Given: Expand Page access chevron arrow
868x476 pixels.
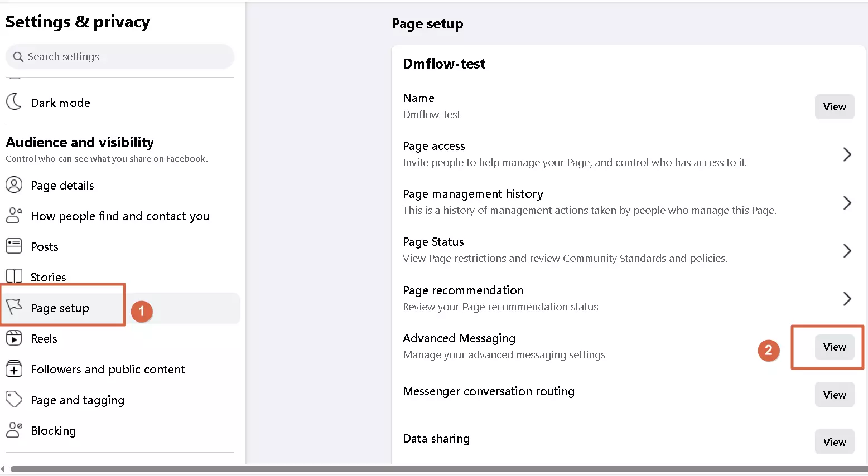Looking at the screenshot, I should tap(847, 154).
